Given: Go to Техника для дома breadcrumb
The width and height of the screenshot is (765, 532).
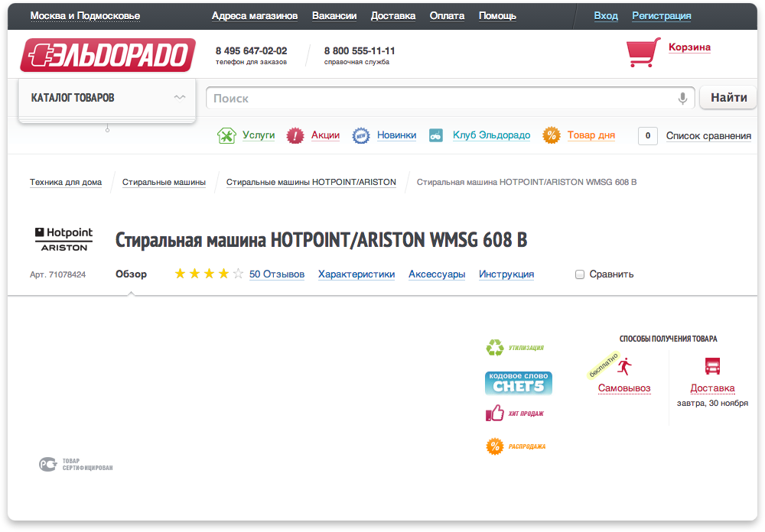Looking at the screenshot, I should pyautogui.click(x=66, y=183).
